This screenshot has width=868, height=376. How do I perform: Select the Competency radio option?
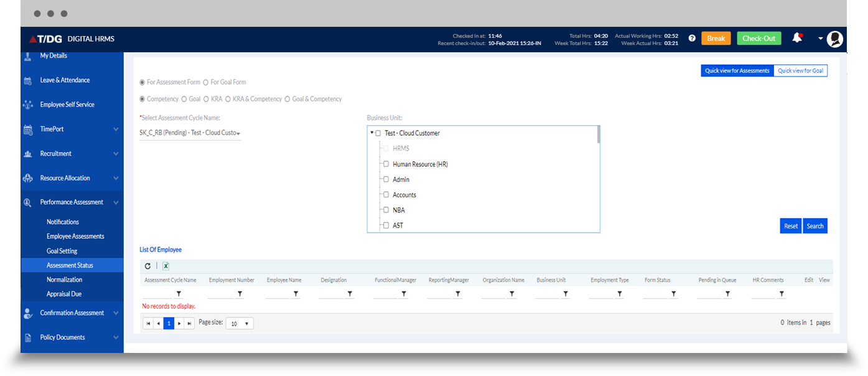coord(142,99)
